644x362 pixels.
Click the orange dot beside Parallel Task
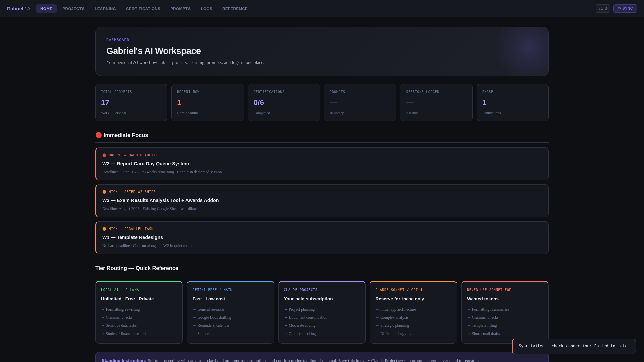click(x=104, y=229)
